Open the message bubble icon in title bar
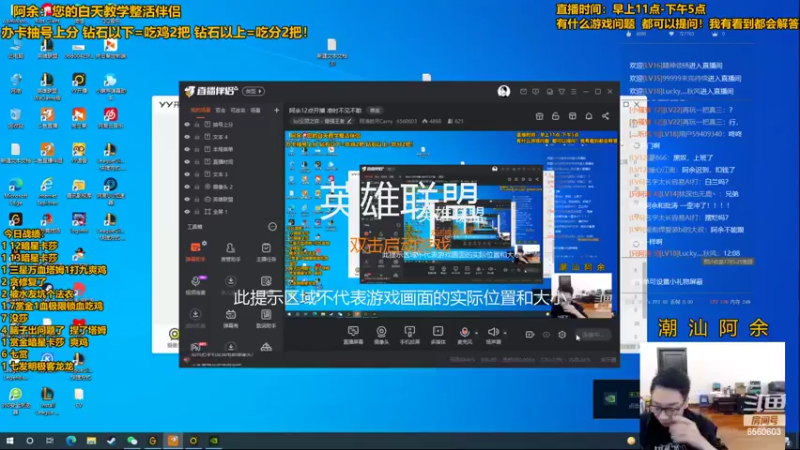This screenshot has height=450, width=800. point(536,91)
